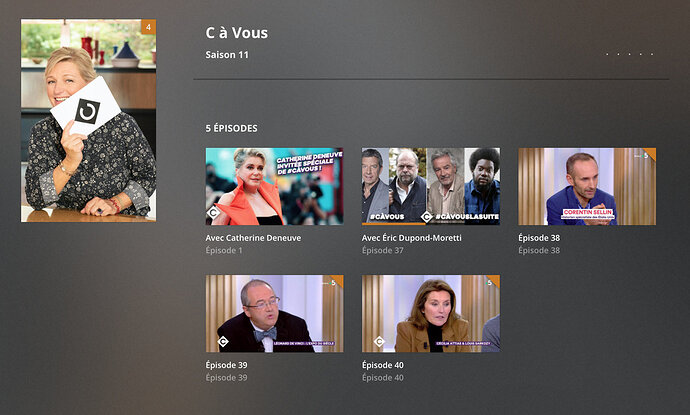Screen dimensions: 690x415
Task: Play the #CàVous four-men episode 37 thumbnail
Action: tap(431, 187)
